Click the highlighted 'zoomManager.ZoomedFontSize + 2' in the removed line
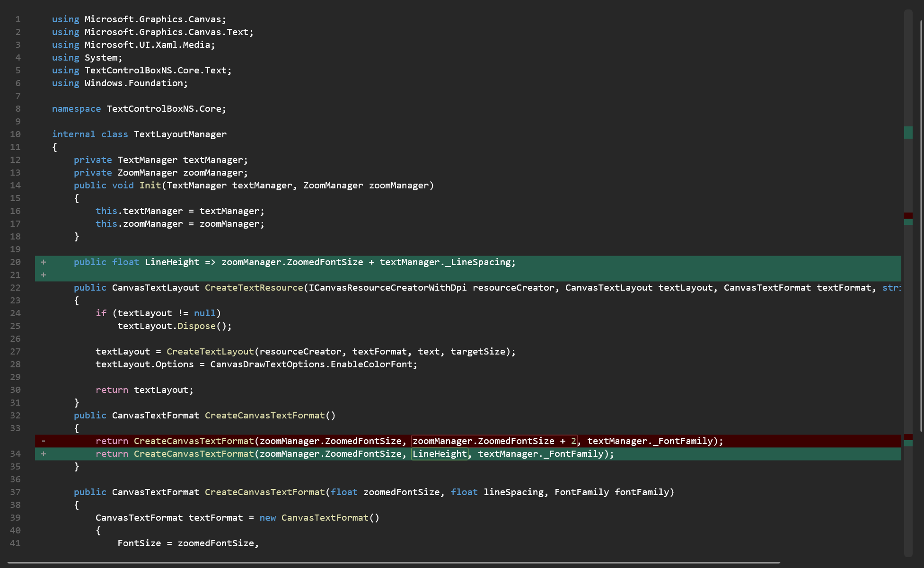 494,441
